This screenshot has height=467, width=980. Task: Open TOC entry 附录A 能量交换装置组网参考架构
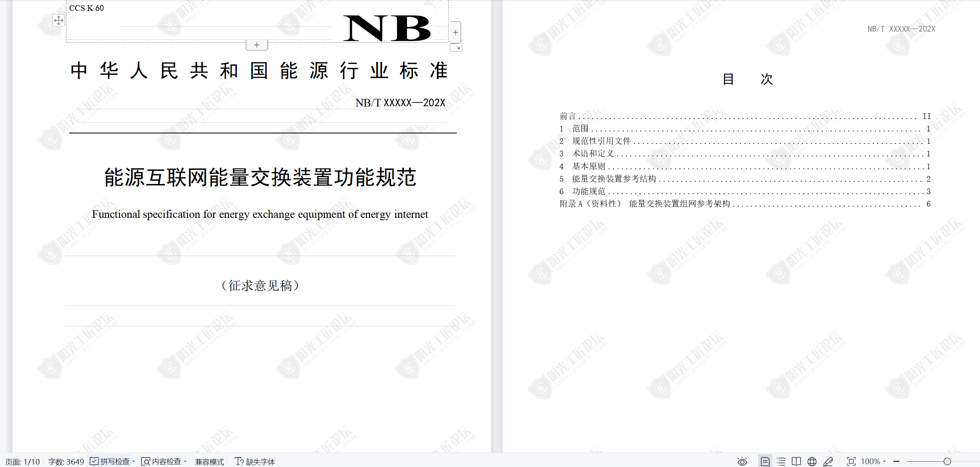[x=745, y=204]
